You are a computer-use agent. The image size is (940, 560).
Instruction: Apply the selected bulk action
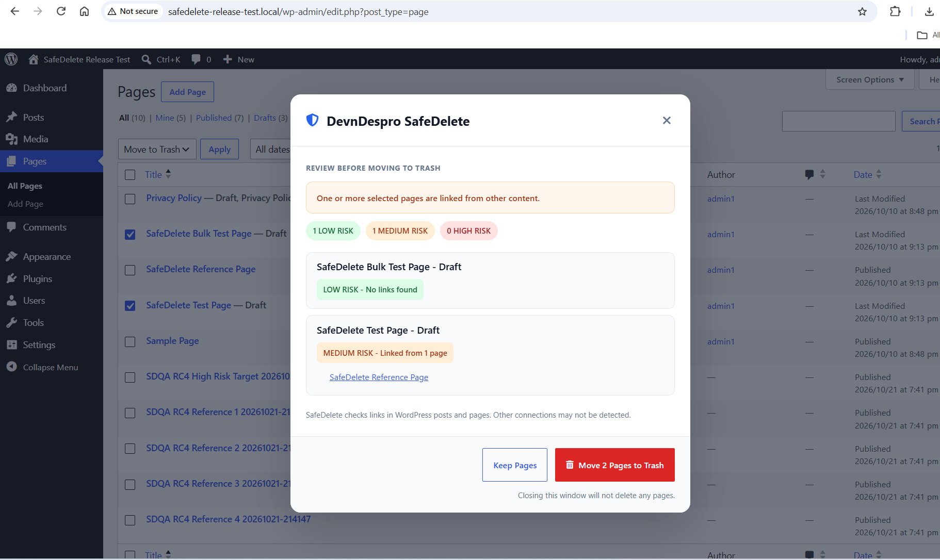219,149
